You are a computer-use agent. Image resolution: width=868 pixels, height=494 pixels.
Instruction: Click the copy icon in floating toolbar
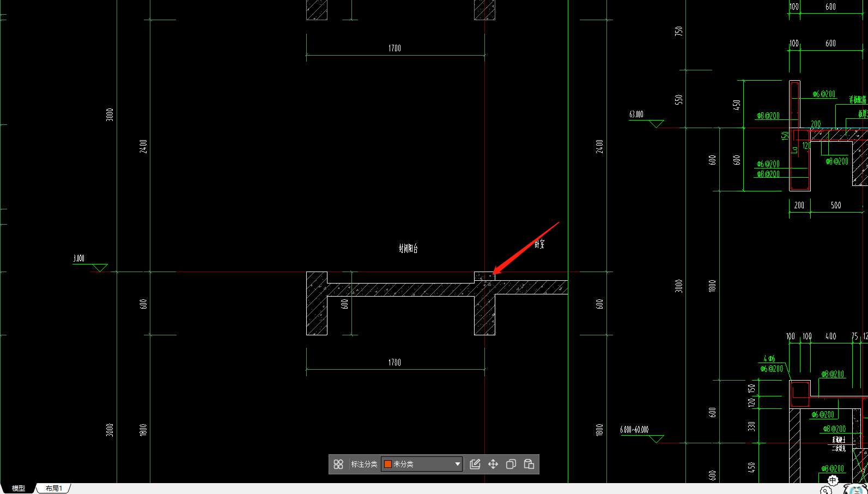511,464
